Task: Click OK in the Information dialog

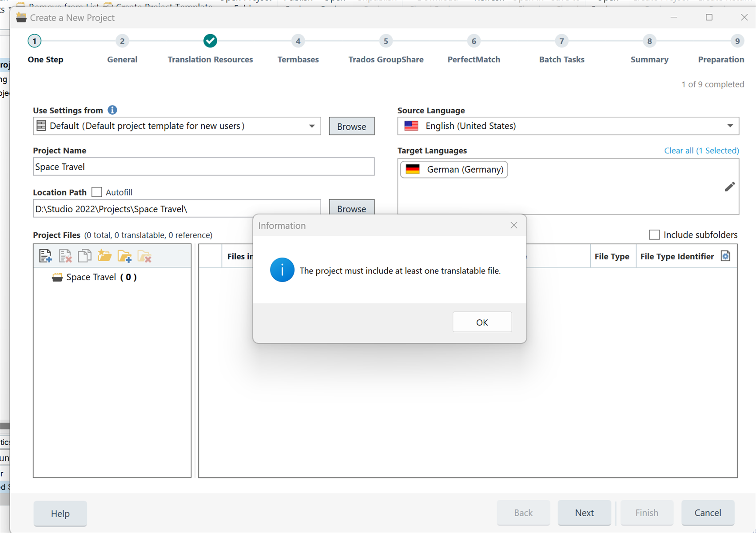Action: tap(482, 322)
